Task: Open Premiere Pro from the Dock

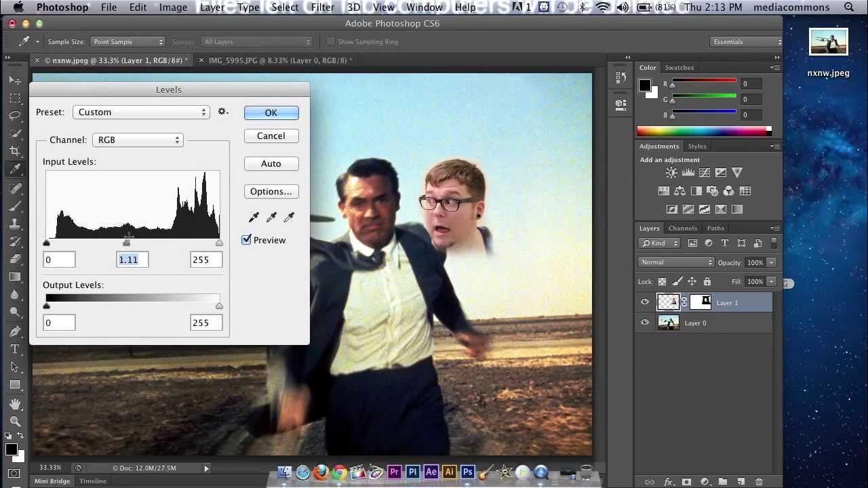Action: (x=394, y=472)
